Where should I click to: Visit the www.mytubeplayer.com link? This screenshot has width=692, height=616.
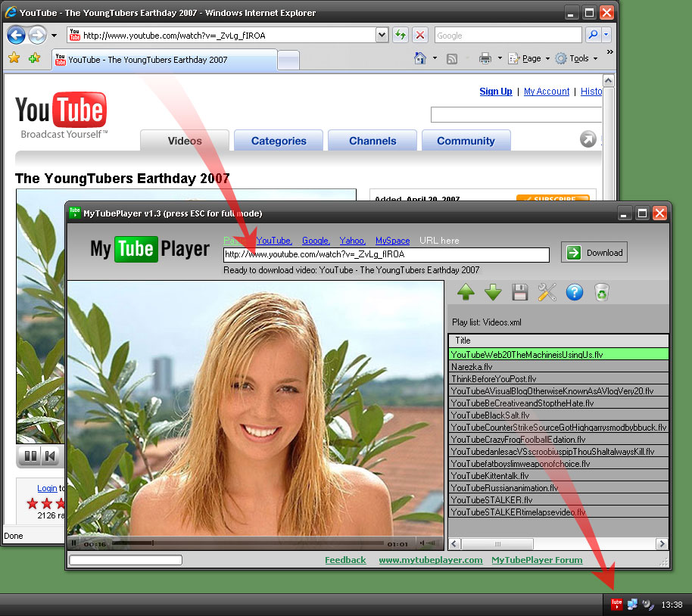pyautogui.click(x=431, y=560)
